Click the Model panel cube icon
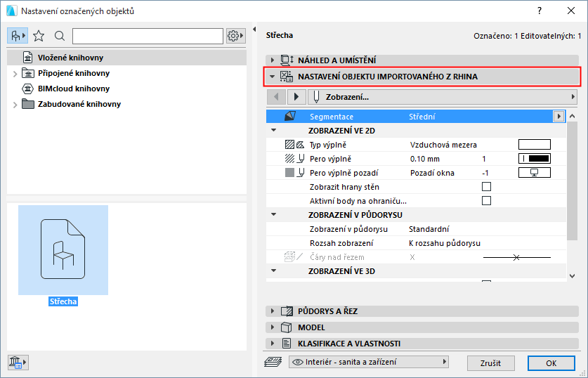 click(x=287, y=327)
